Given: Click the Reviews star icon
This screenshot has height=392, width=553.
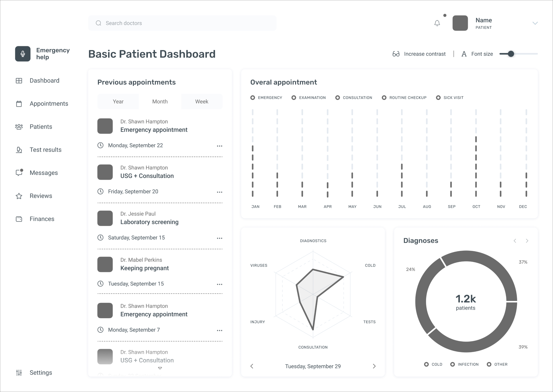Looking at the screenshot, I should [19, 196].
